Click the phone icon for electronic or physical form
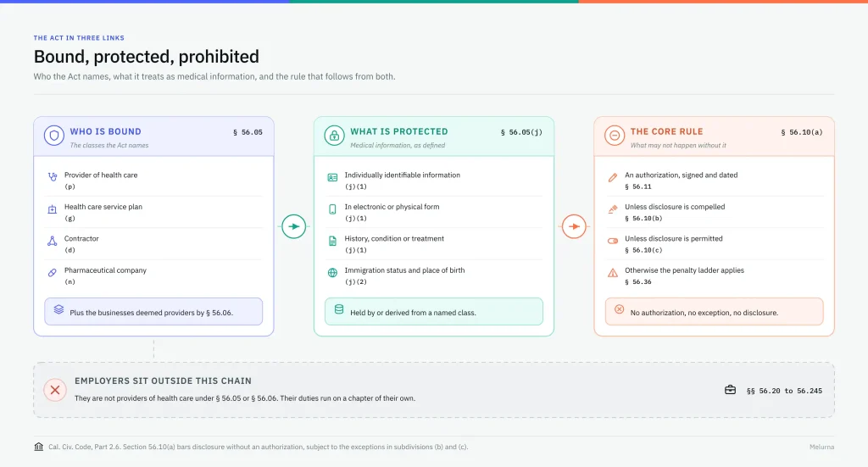 tap(332, 209)
